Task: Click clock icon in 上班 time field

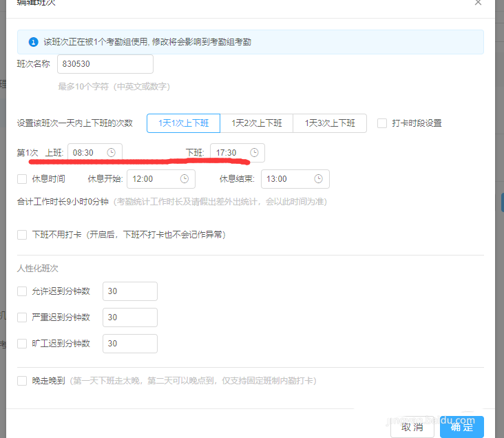Action: 112,152
